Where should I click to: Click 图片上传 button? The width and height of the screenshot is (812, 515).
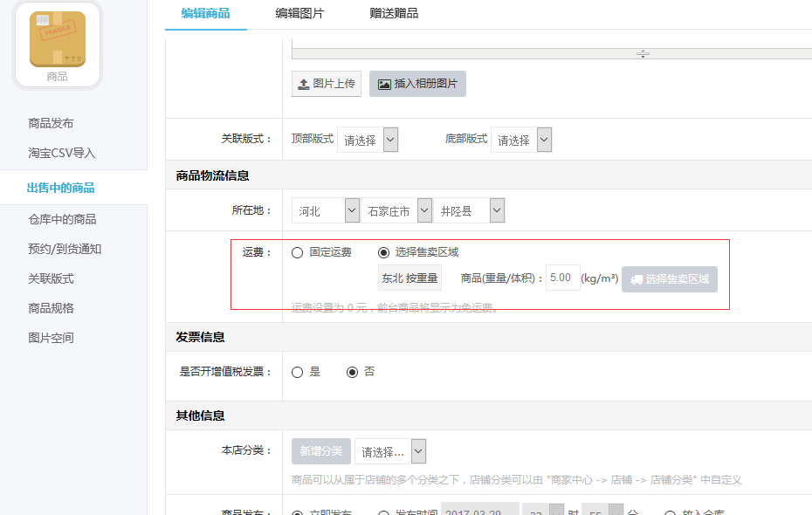[x=327, y=84]
